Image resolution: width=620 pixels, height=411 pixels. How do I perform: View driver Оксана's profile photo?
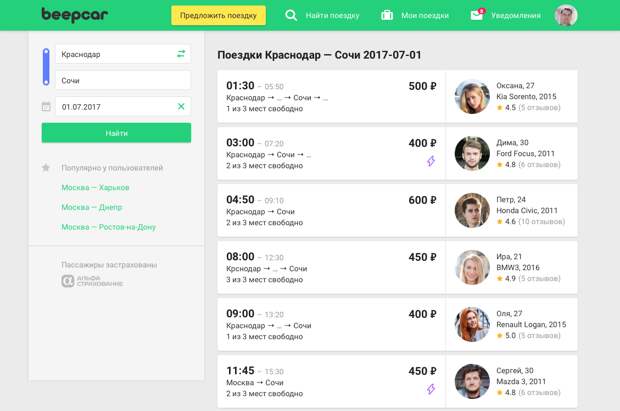[x=472, y=97]
